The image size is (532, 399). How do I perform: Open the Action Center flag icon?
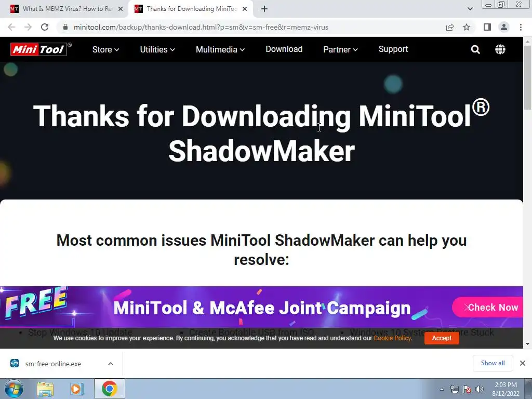tap(467, 389)
